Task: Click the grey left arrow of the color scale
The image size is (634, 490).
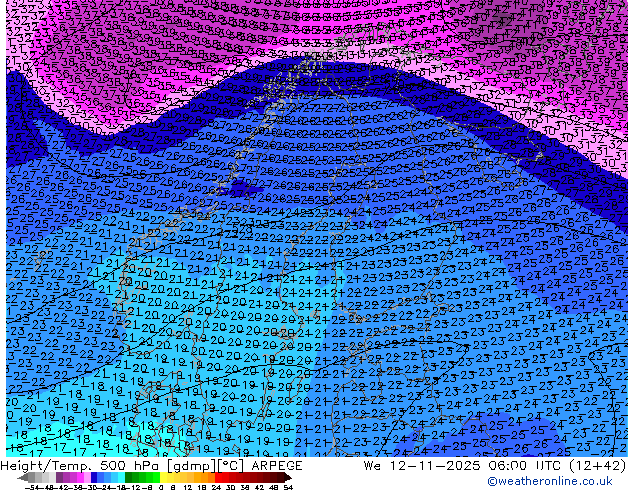Action: click(23, 477)
